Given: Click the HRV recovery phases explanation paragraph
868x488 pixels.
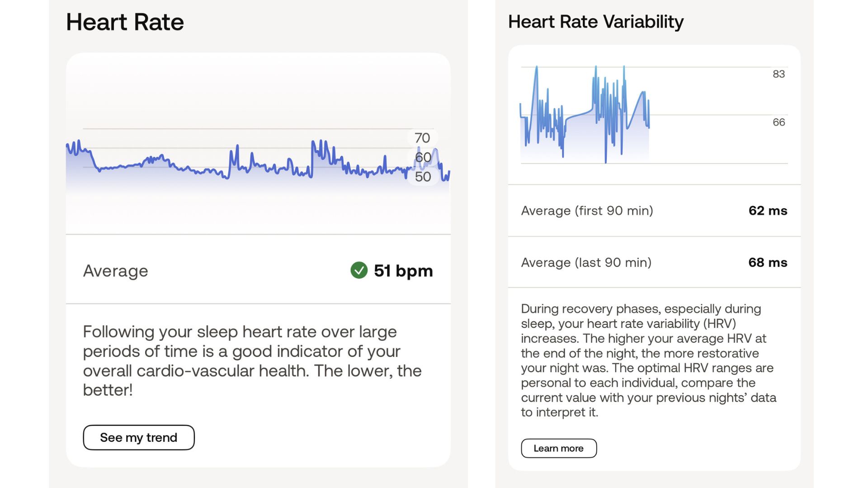Looking at the screenshot, I should (x=648, y=360).
